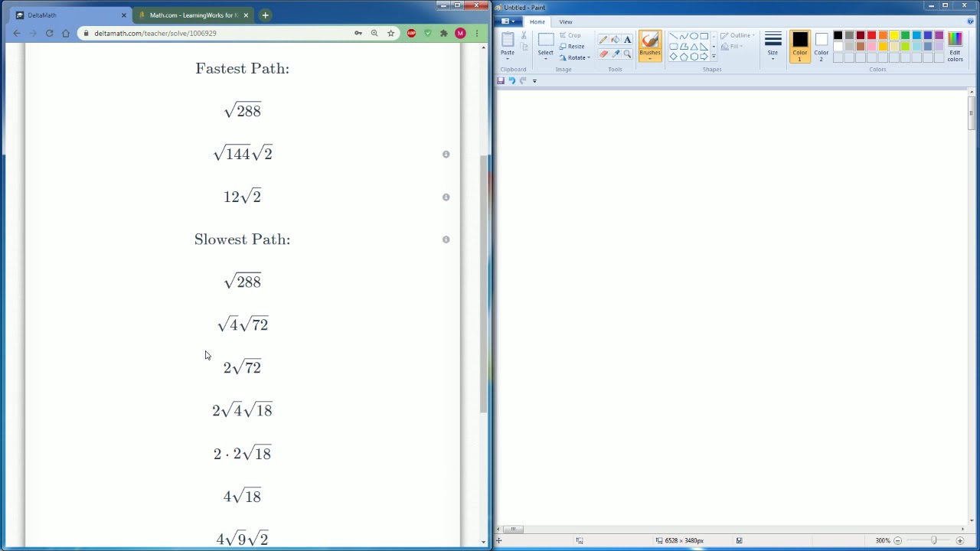Select Color 2 button

click(821, 45)
